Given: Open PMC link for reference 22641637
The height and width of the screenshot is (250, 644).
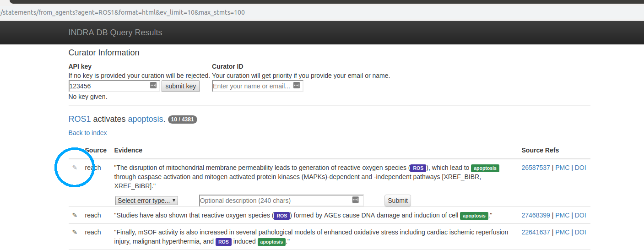Looking at the screenshot, I should point(562,232).
